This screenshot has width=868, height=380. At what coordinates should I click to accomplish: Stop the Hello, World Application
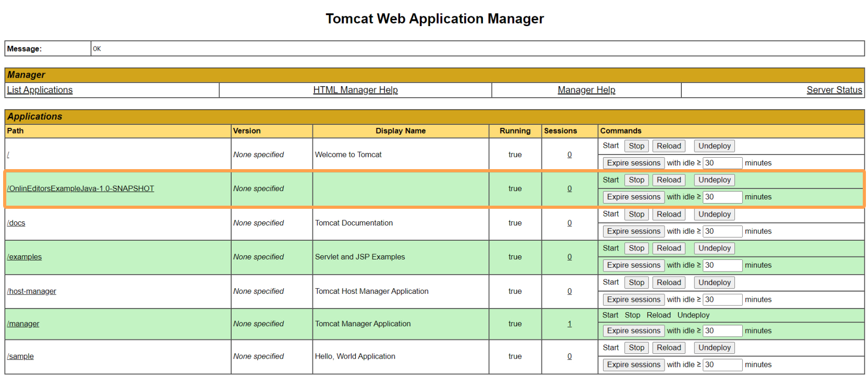(x=636, y=348)
